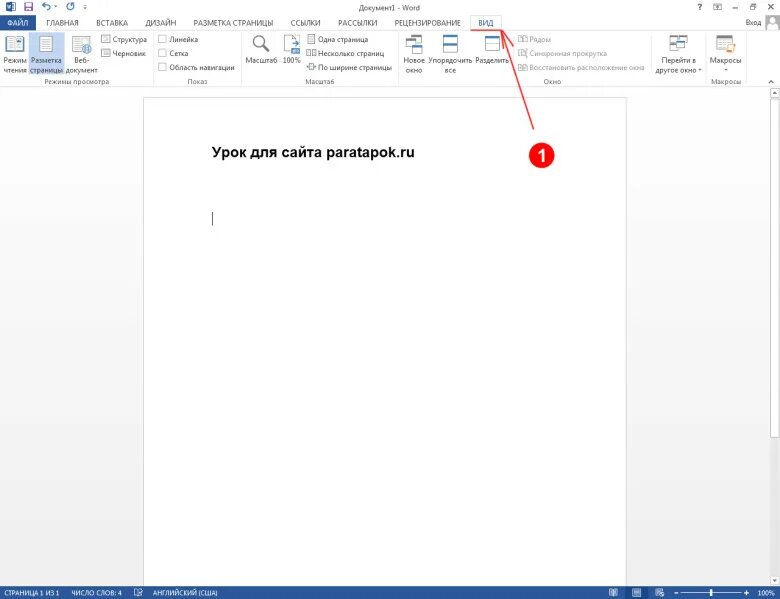Click the user account avatar icon
Screen dimensions: 780x599
773,22
